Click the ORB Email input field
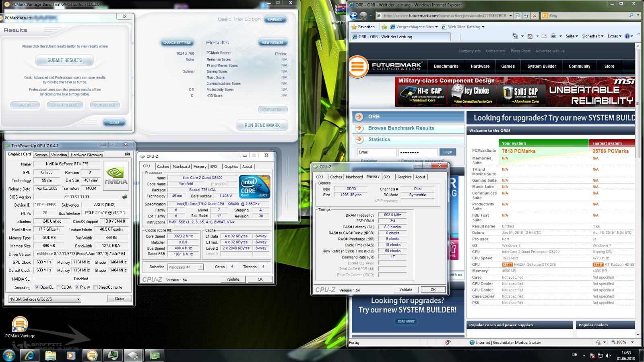644x362 pixels. [377, 152]
